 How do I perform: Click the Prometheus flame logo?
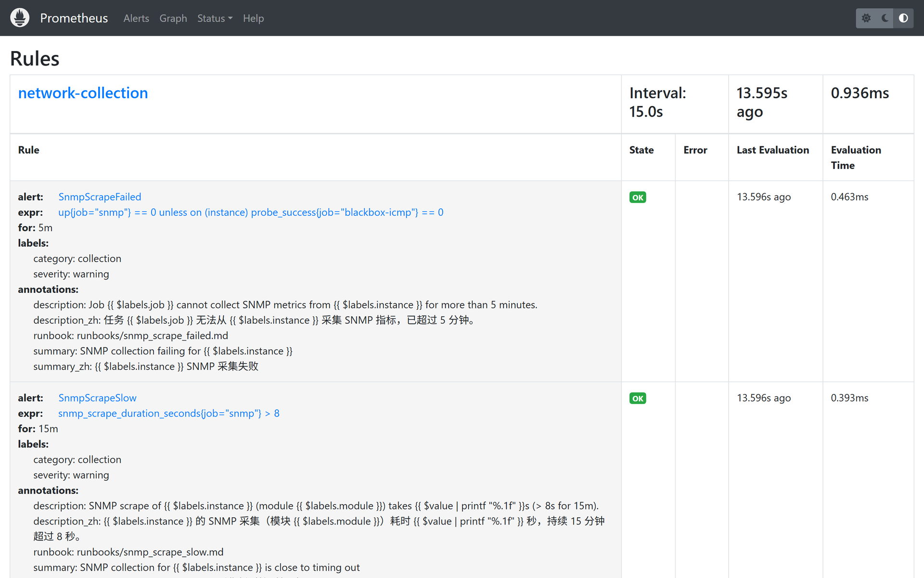point(20,18)
